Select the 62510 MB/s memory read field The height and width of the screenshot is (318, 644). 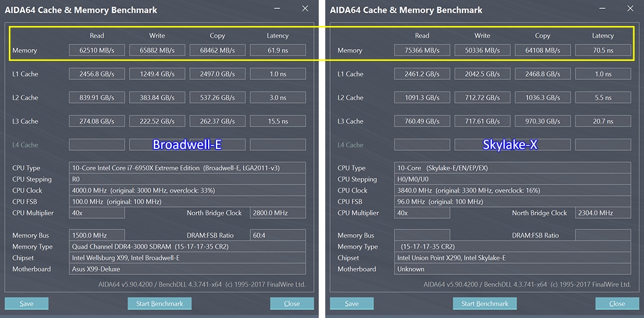pos(97,50)
